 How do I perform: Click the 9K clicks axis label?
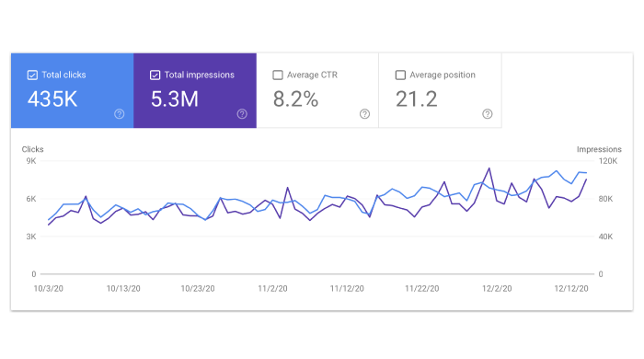pyautogui.click(x=31, y=160)
